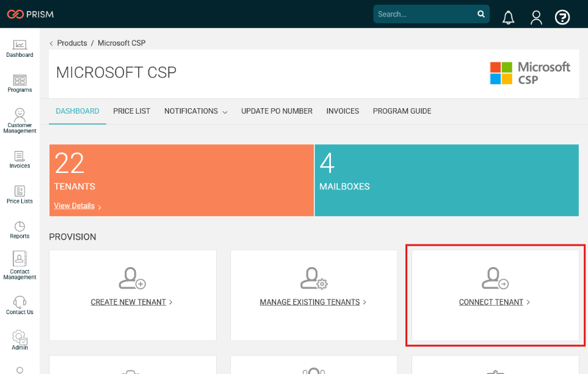Open Price Lists in the sidebar
This screenshot has width=588, height=374.
click(20, 195)
